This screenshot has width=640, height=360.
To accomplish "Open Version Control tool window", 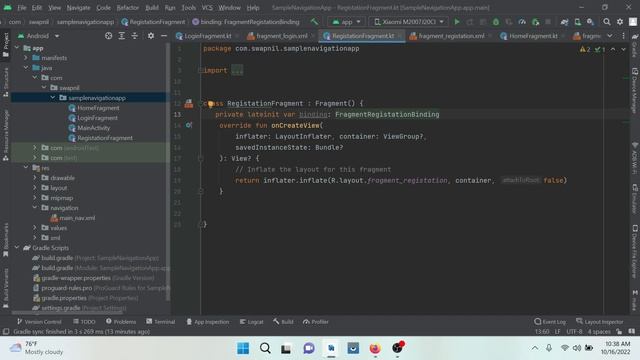I will tap(39, 322).
